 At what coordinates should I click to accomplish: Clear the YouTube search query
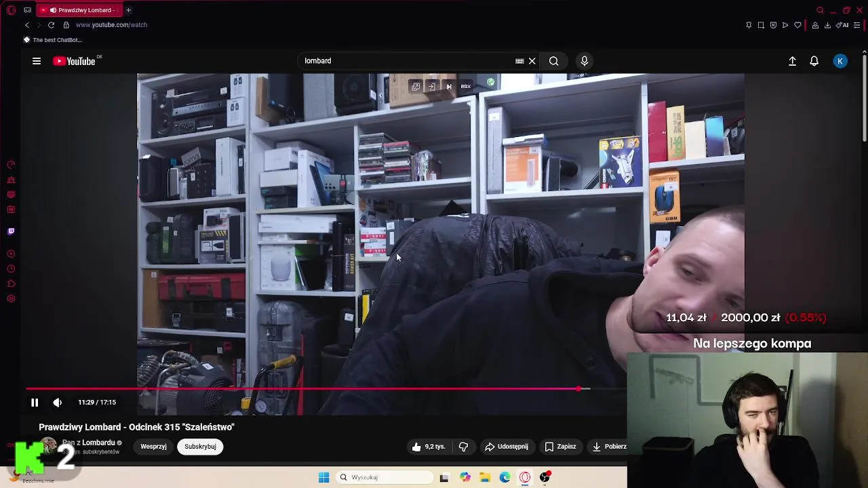(532, 61)
